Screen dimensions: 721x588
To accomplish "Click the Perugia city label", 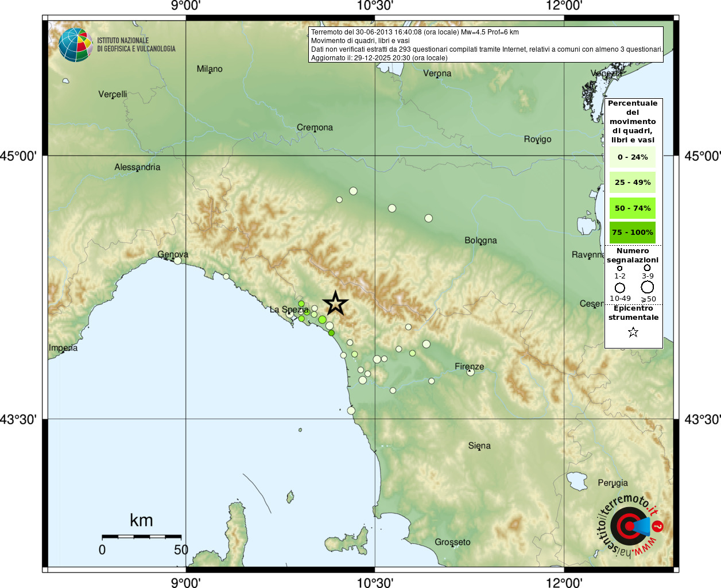I will (613, 483).
